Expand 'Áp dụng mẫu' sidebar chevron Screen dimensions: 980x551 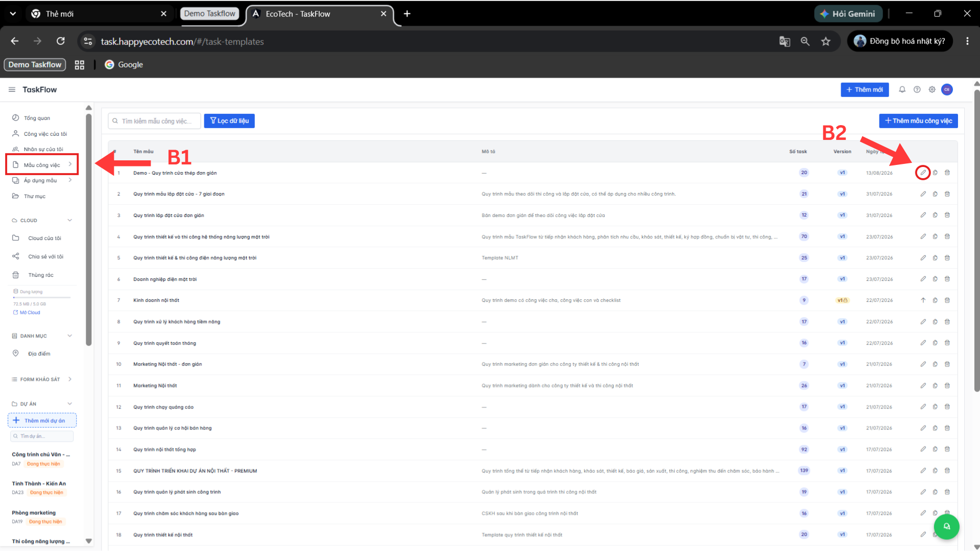70,180
